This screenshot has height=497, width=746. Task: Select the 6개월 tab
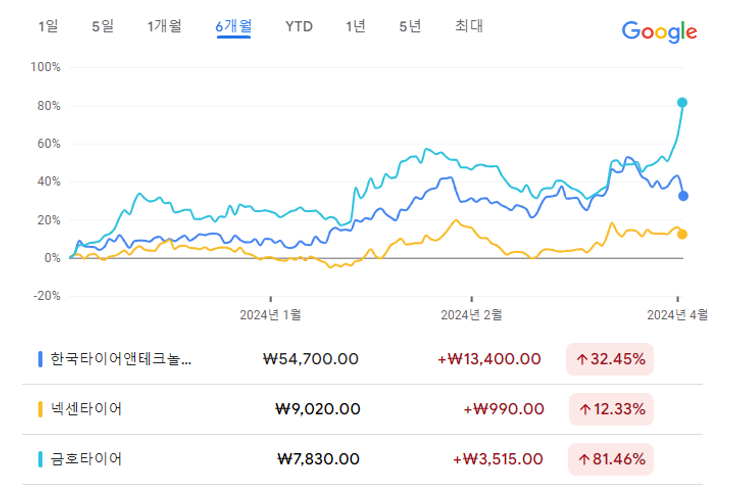click(234, 27)
